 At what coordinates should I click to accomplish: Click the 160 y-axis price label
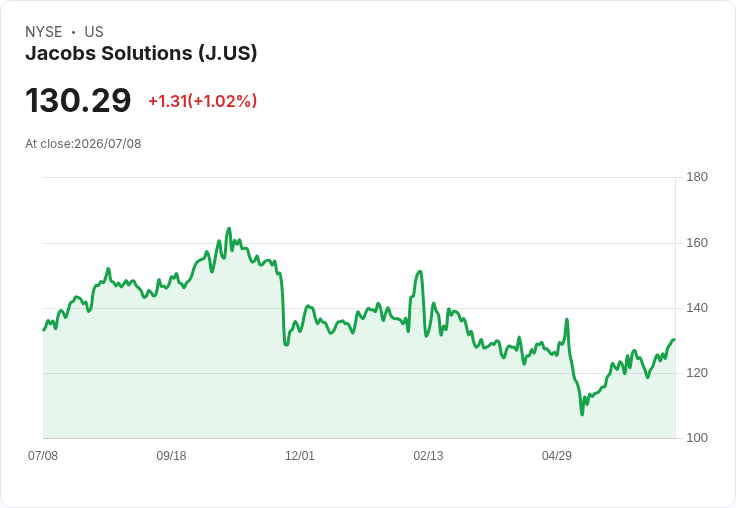pos(697,243)
